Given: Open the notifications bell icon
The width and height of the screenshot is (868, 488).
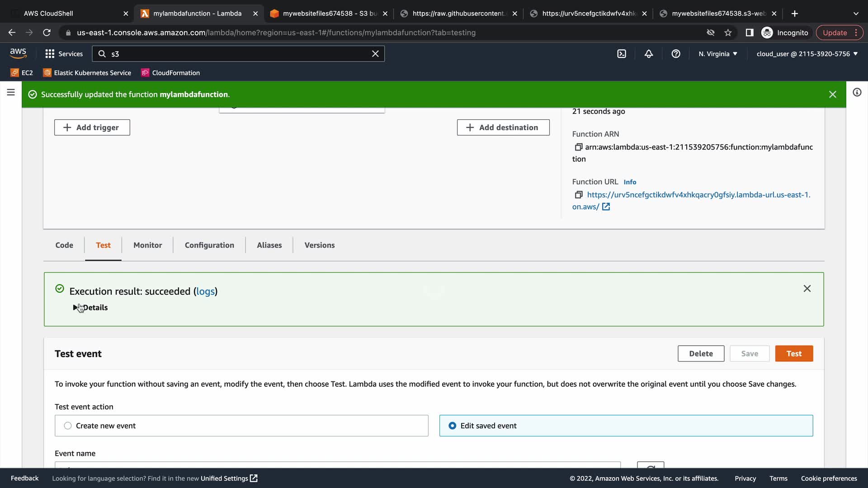Looking at the screenshot, I should pos(649,54).
